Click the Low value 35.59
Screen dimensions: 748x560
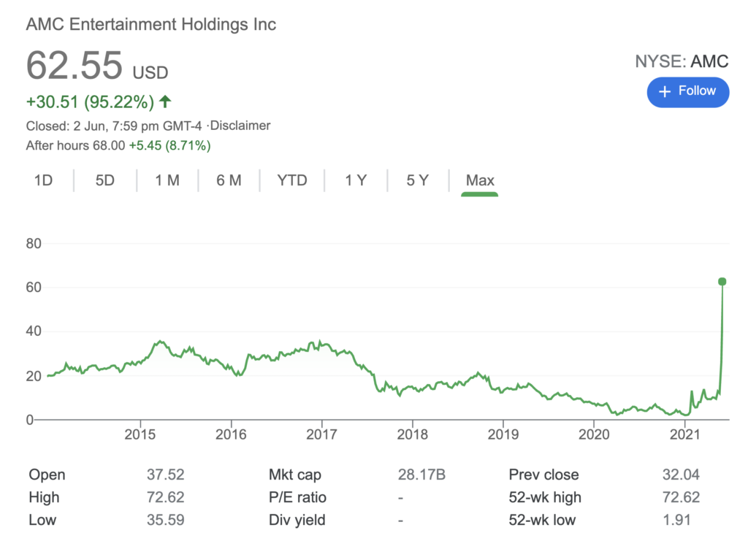pyautogui.click(x=166, y=520)
